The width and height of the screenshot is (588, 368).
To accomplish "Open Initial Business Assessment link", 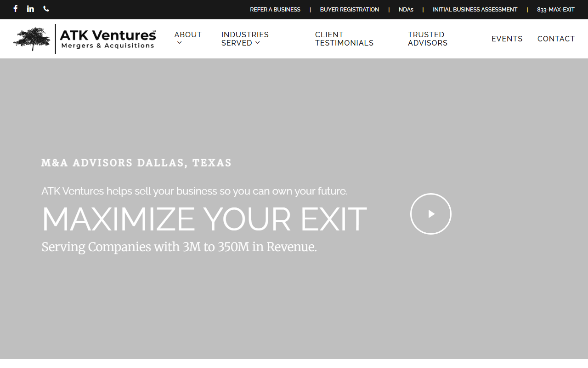I will pyautogui.click(x=475, y=10).
